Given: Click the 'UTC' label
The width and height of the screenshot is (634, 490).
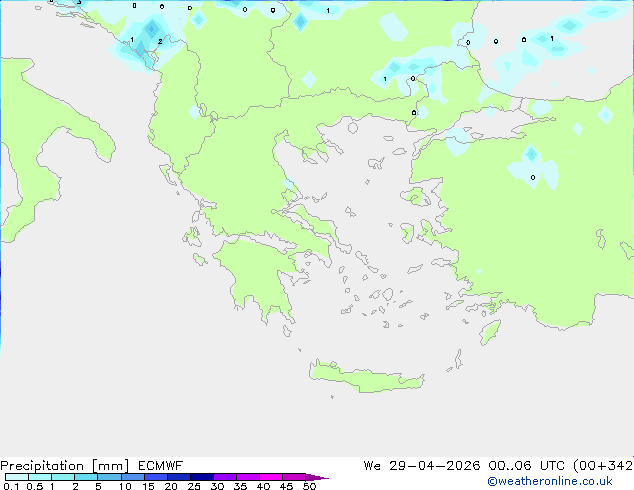Looking at the screenshot, I should pos(553,466).
